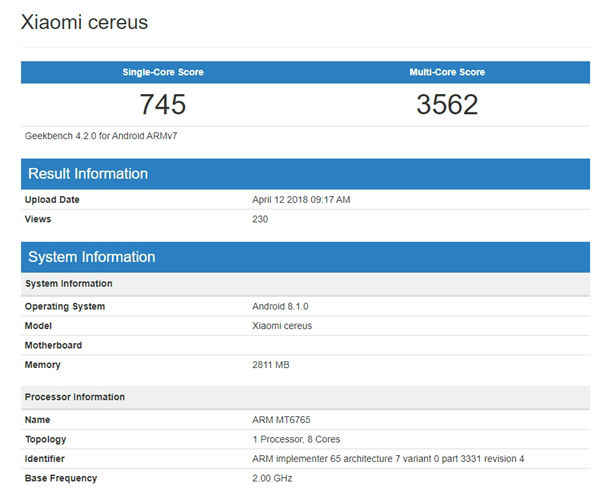Select the Single-Core Score header
Image resolution: width=600 pixels, height=496 pixels.
coord(163,72)
